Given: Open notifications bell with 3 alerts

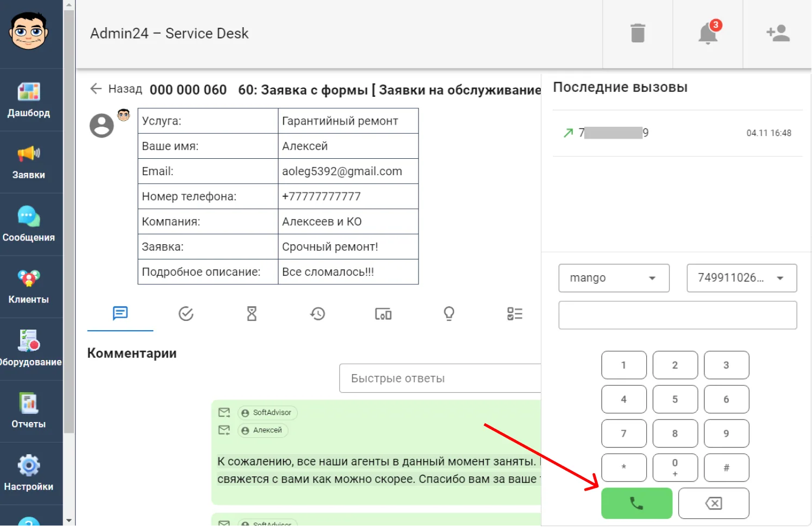Looking at the screenshot, I should tap(709, 33).
